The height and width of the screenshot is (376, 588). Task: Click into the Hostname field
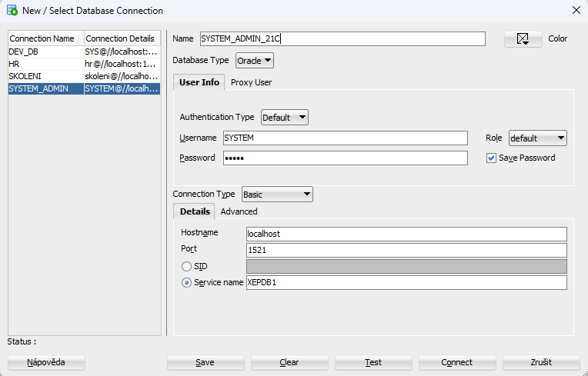tap(406, 234)
